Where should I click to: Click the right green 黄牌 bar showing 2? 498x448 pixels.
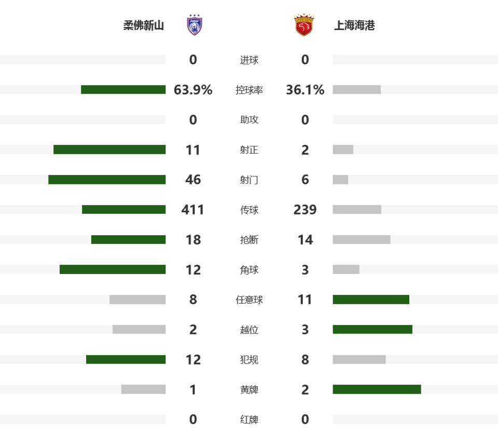pyautogui.click(x=377, y=389)
